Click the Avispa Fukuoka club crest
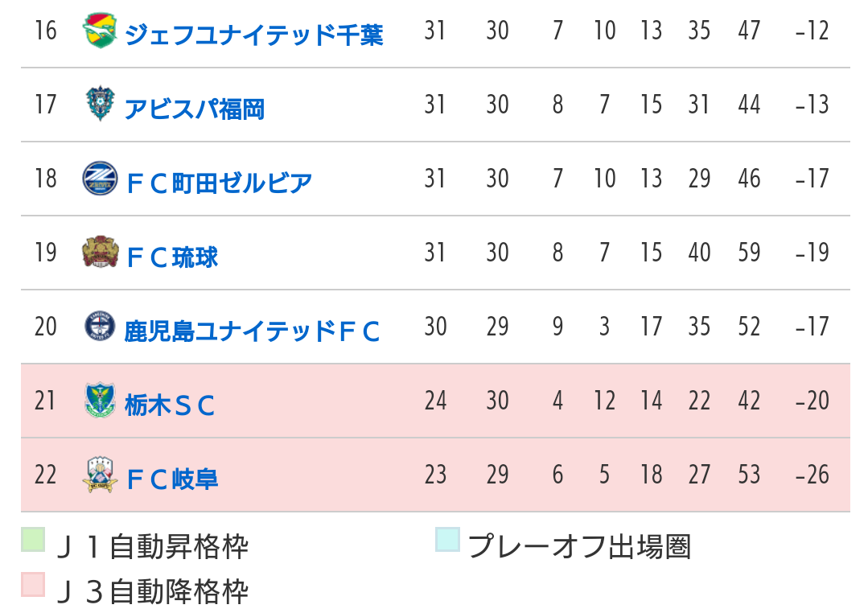 (100, 104)
